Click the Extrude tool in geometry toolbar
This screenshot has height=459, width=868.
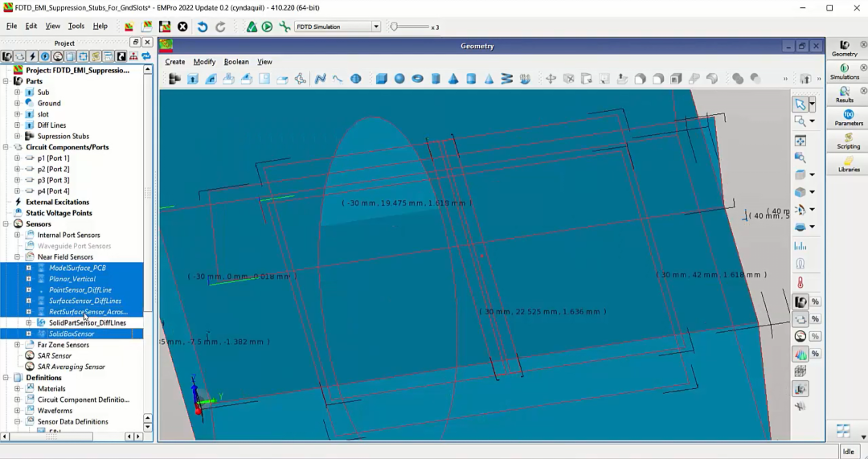pyautogui.click(x=193, y=79)
